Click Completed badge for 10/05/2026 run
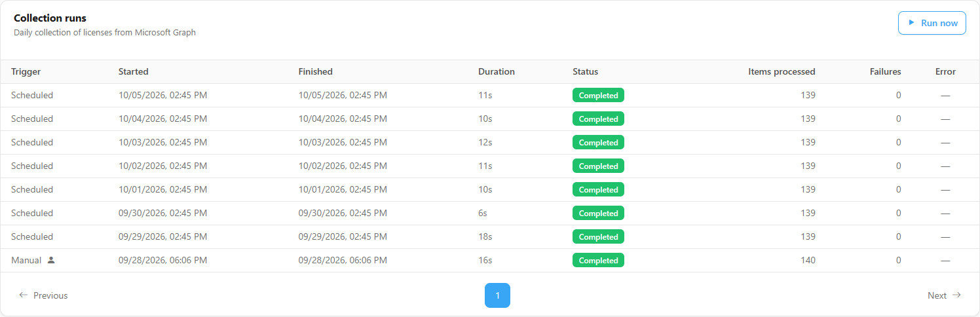This screenshot has width=980, height=317. pos(598,96)
